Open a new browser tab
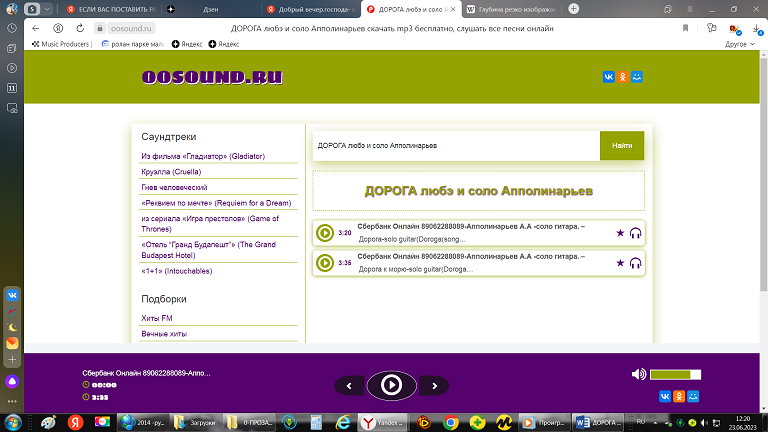768x432 pixels. tap(574, 9)
